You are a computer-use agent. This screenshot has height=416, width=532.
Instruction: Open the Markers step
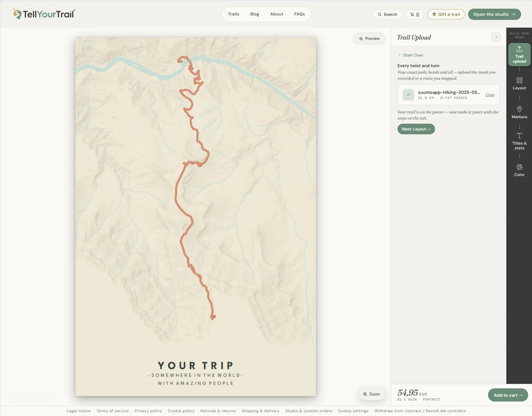519,112
